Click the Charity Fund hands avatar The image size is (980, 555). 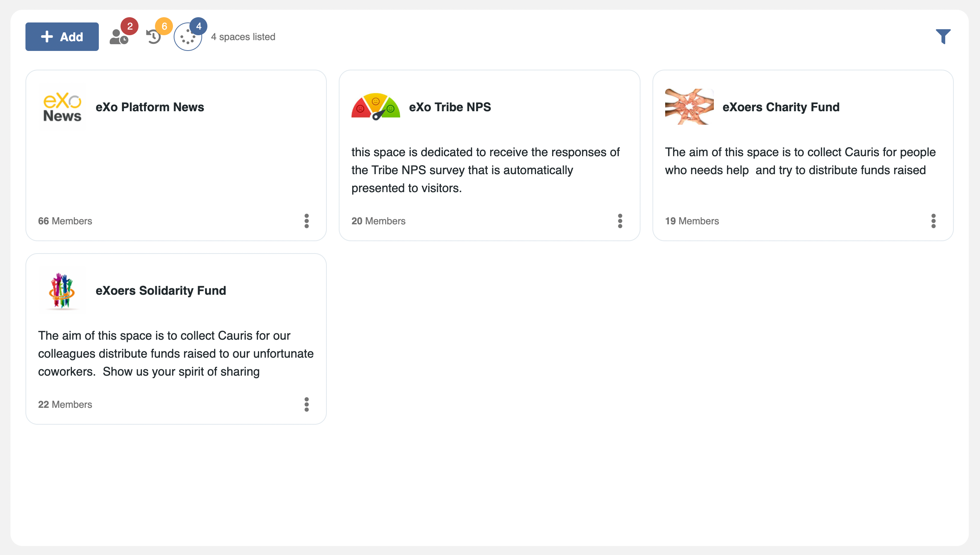tap(689, 107)
